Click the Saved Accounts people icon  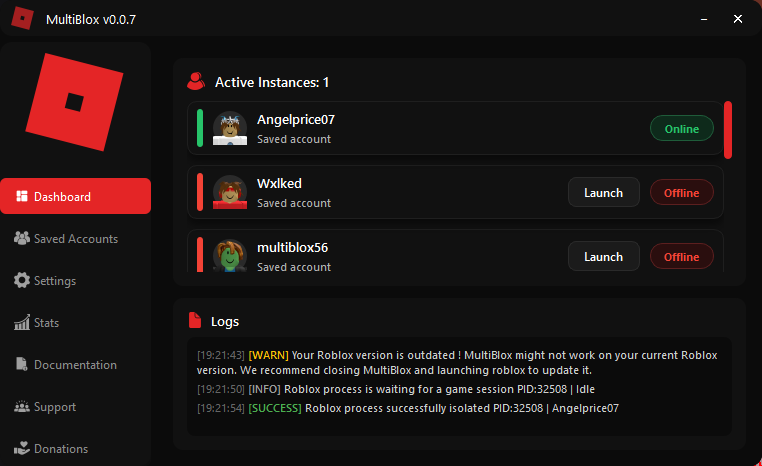[22, 238]
